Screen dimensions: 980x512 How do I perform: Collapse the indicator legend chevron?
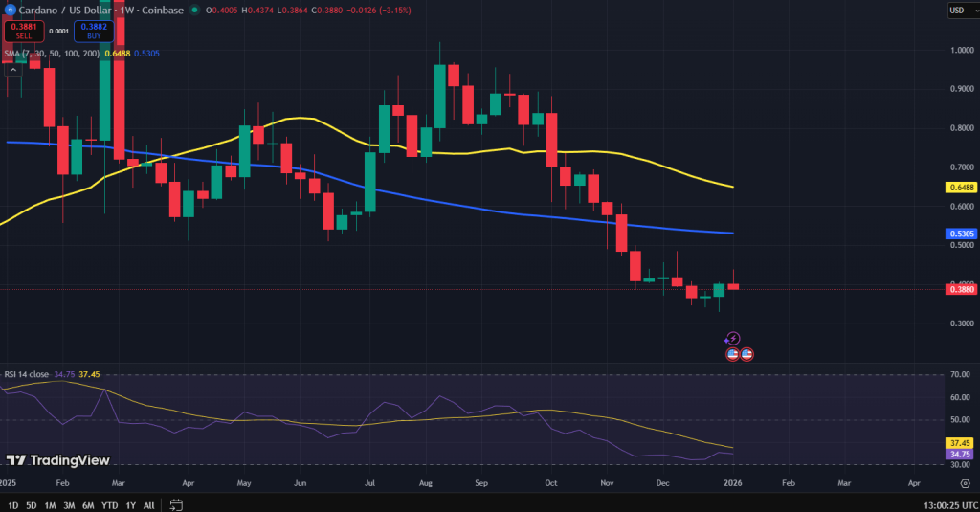13,70
